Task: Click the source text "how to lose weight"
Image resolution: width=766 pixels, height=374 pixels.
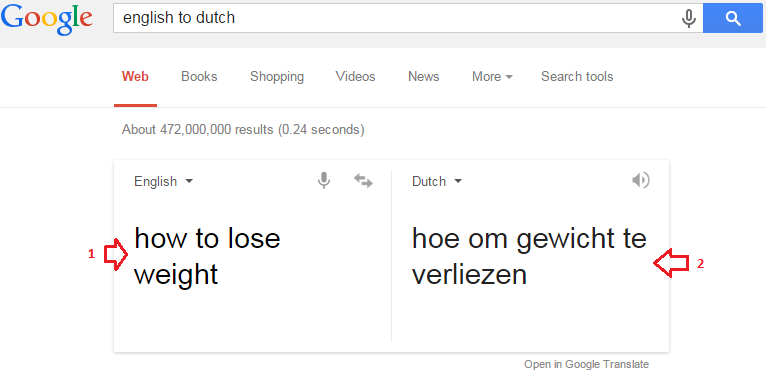Action: pos(207,257)
